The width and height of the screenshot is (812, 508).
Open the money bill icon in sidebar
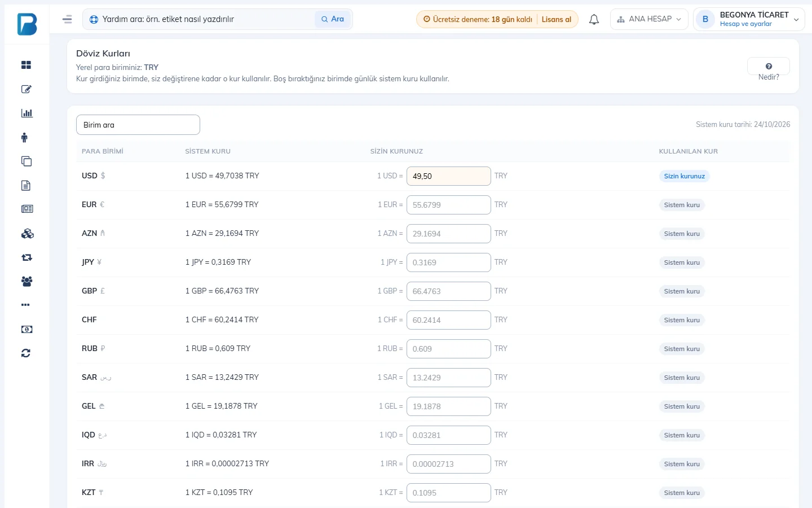pos(27,329)
